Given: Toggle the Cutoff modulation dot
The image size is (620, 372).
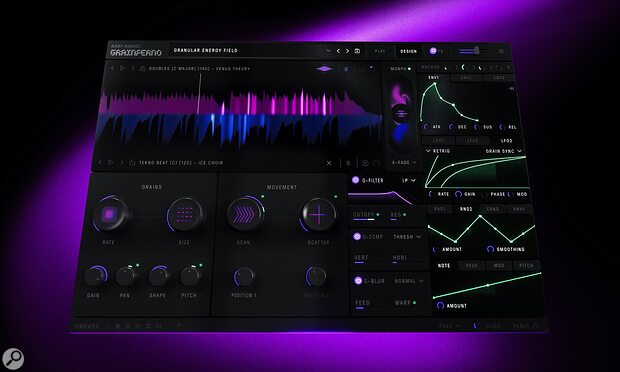Looking at the screenshot, I should click(378, 215).
